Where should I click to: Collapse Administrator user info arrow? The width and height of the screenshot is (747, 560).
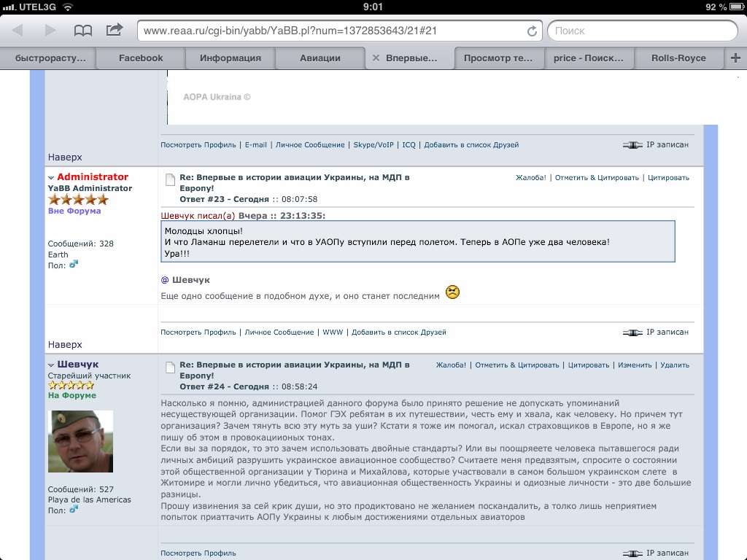click(x=51, y=177)
